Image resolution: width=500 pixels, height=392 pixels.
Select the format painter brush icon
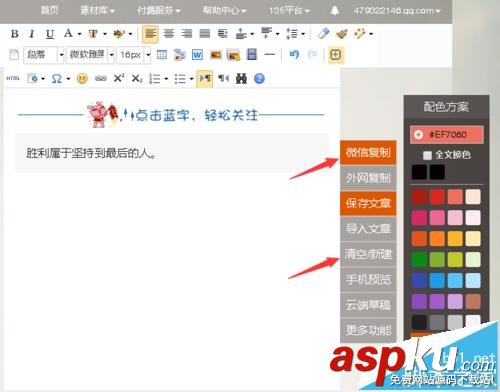[342, 34]
